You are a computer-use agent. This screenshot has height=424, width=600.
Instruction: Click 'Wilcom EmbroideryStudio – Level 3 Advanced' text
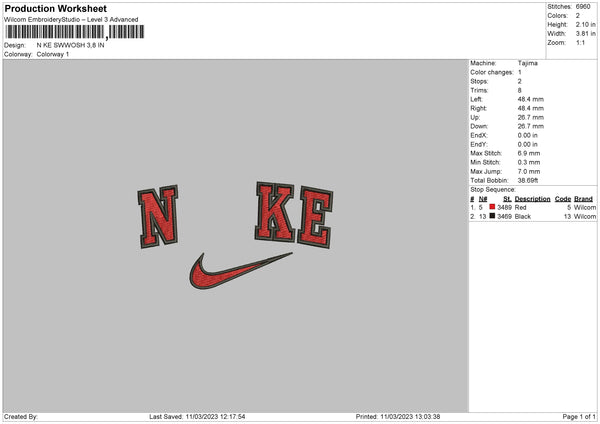click(71, 20)
